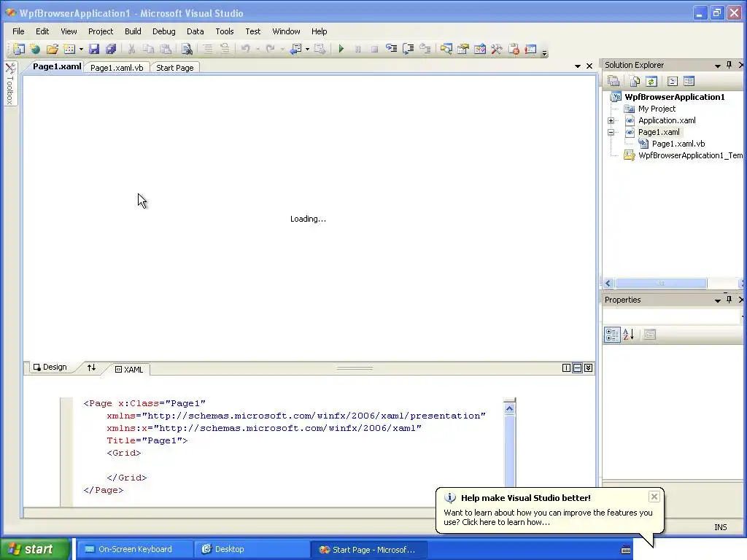Click the Desktop taskbar button
Viewport: 747px width, 560px height.
click(251, 549)
